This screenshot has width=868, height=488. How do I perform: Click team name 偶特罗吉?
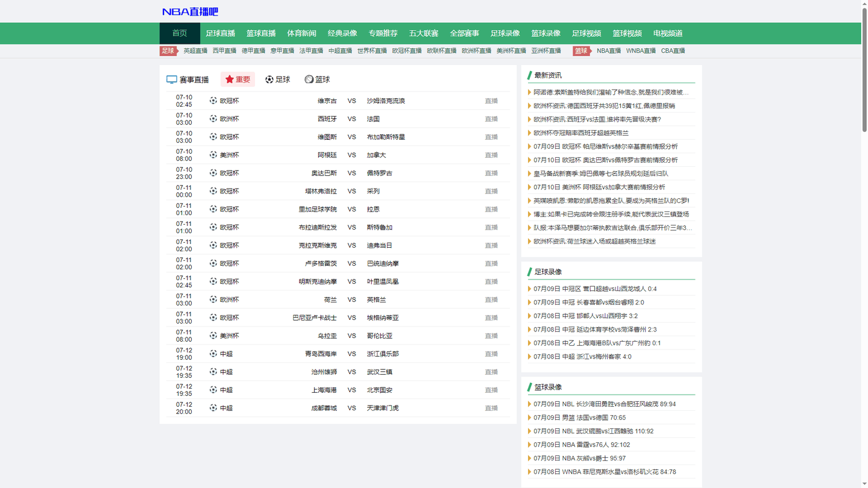point(380,173)
